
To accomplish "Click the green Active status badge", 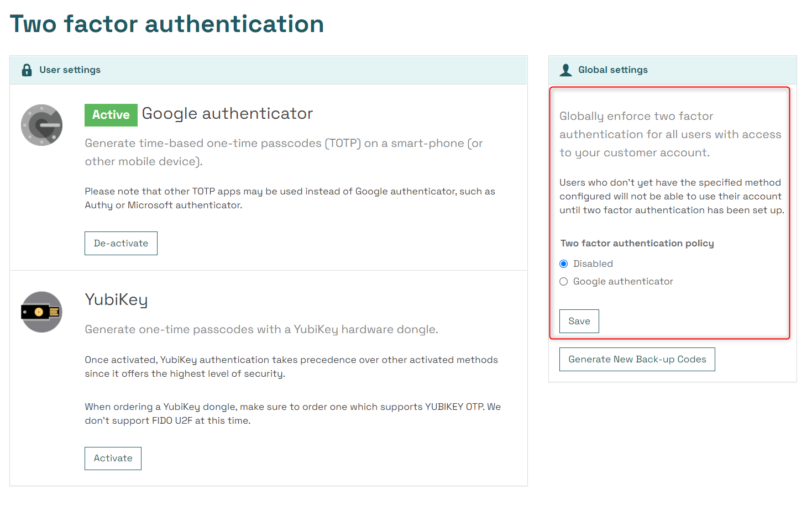I will (111, 115).
